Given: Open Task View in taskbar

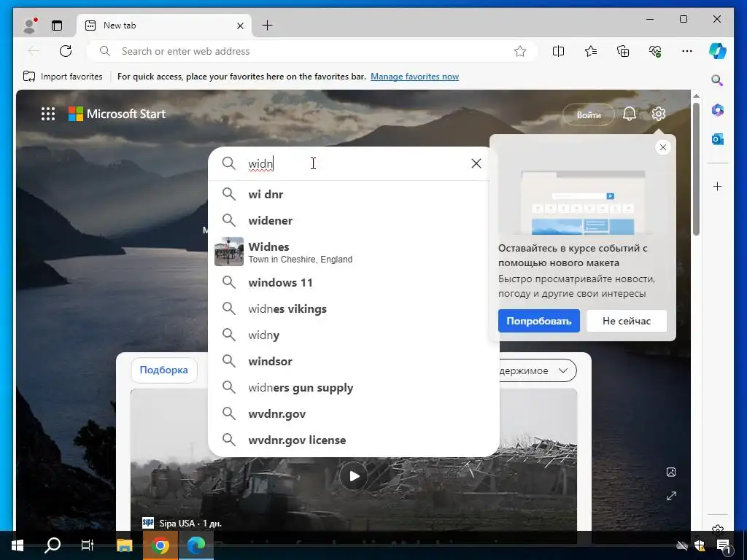Looking at the screenshot, I should 88,545.
